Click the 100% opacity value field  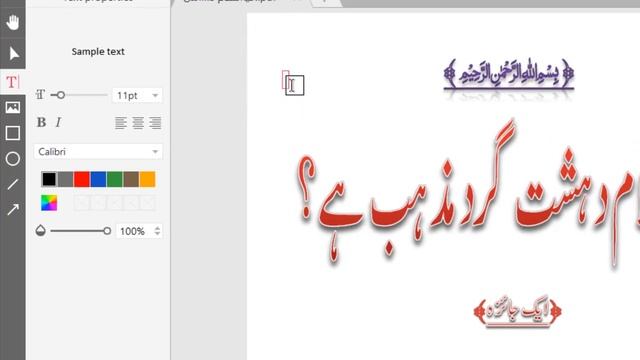(x=133, y=231)
